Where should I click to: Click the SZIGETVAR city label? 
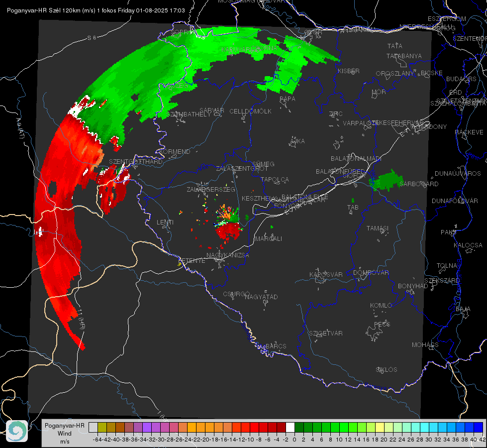tap(326, 334)
